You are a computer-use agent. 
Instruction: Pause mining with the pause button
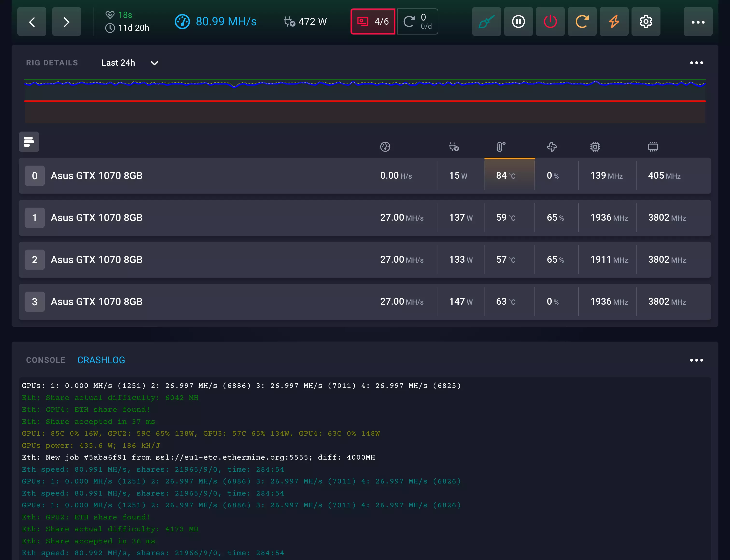click(518, 22)
